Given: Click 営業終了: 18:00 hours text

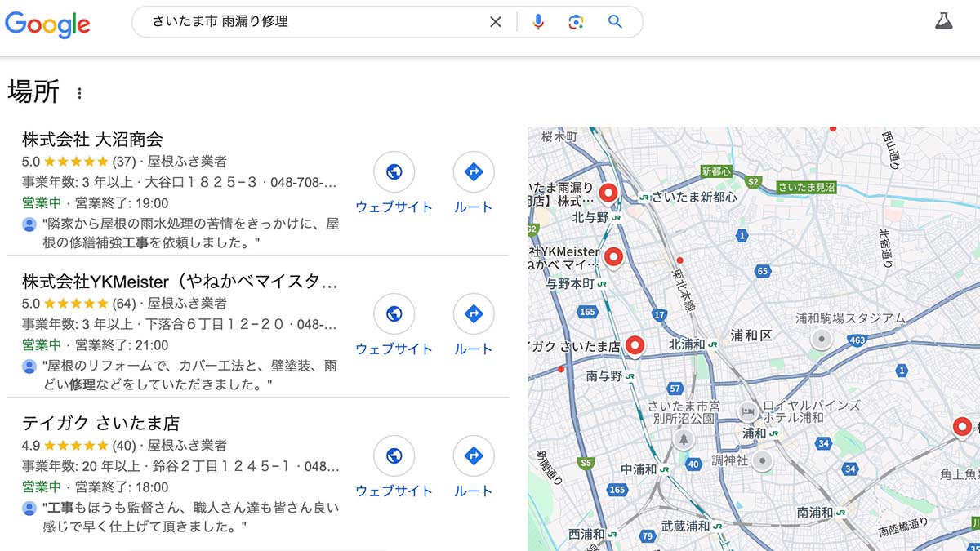Looking at the screenshot, I should 122,487.
